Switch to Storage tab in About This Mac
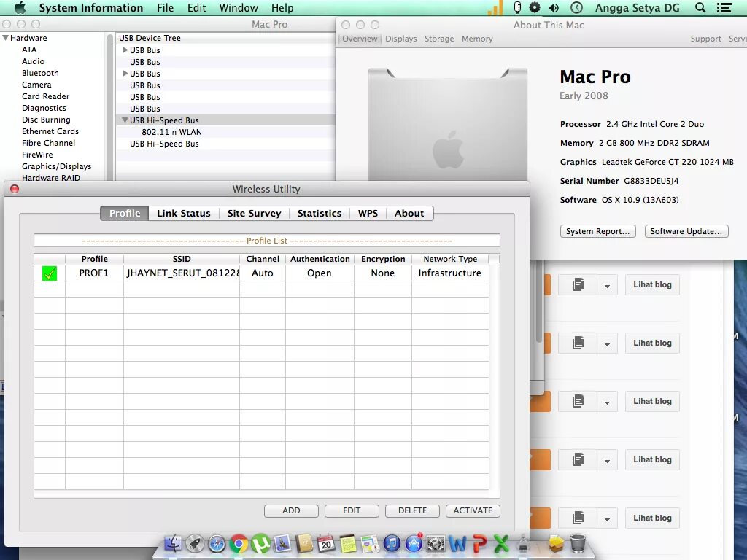Screen dimensions: 747x560 tap(439, 39)
